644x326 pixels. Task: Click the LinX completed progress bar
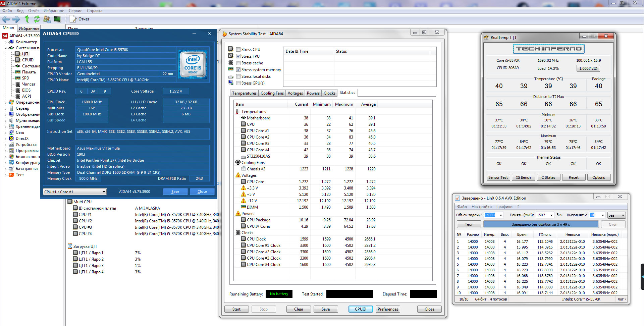(541, 224)
